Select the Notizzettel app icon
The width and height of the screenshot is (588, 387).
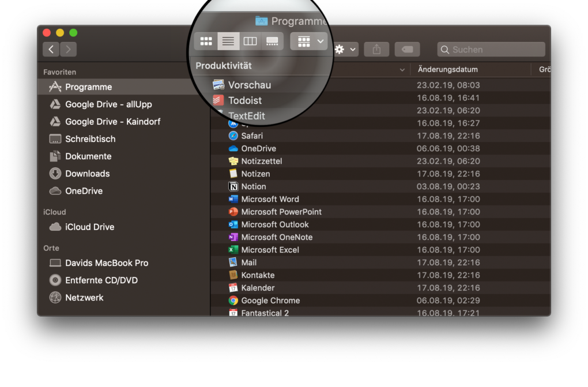(233, 161)
